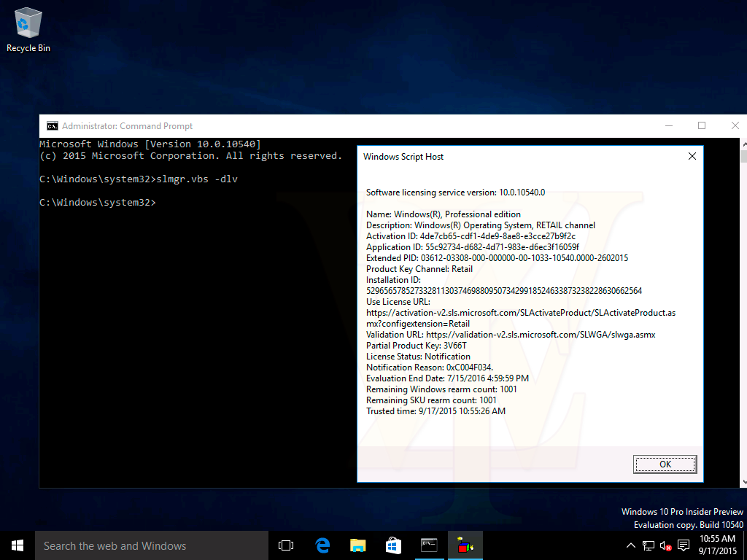Select the Command Prompt taskbar button
Viewport: 747px width, 560px height.
tap(429, 545)
